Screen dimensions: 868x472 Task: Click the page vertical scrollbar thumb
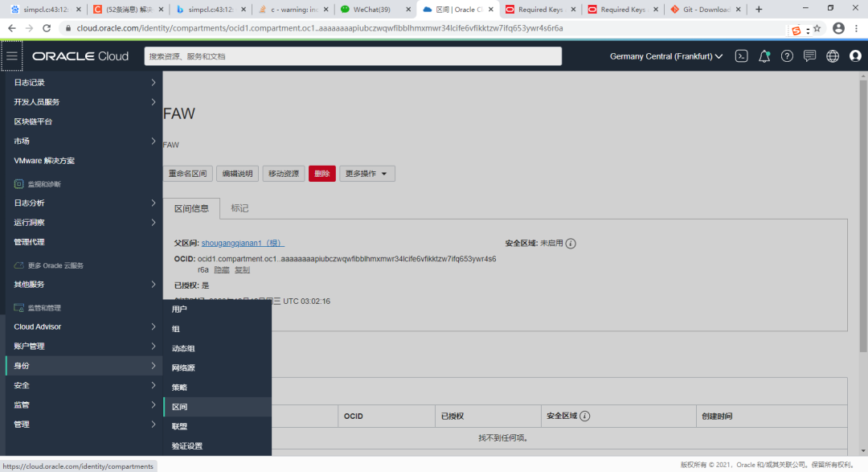tap(863, 216)
